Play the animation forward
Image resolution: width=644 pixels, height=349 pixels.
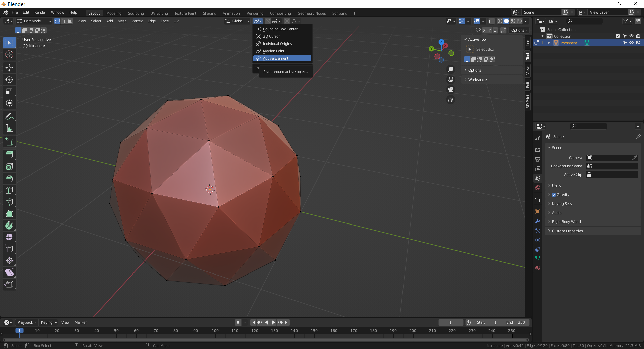click(x=273, y=322)
